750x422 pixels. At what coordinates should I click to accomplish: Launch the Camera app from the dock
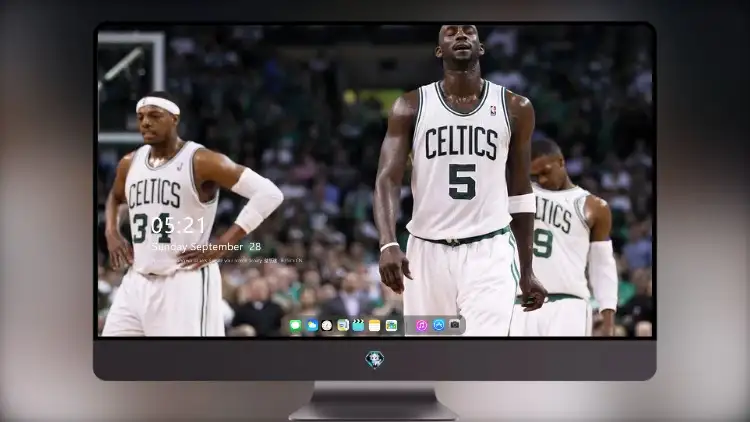[x=454, y=324]
